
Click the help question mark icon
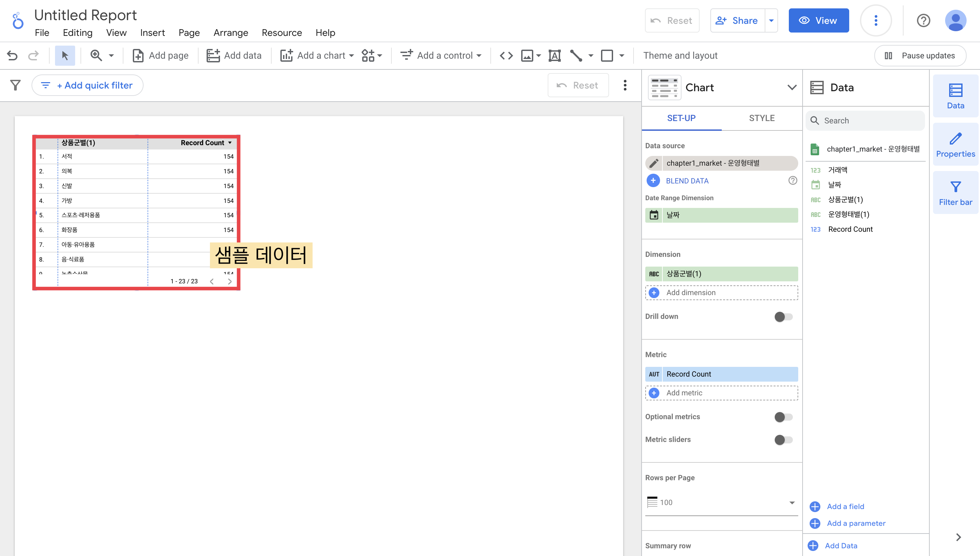pyautogui.click(x=923, y=20)
